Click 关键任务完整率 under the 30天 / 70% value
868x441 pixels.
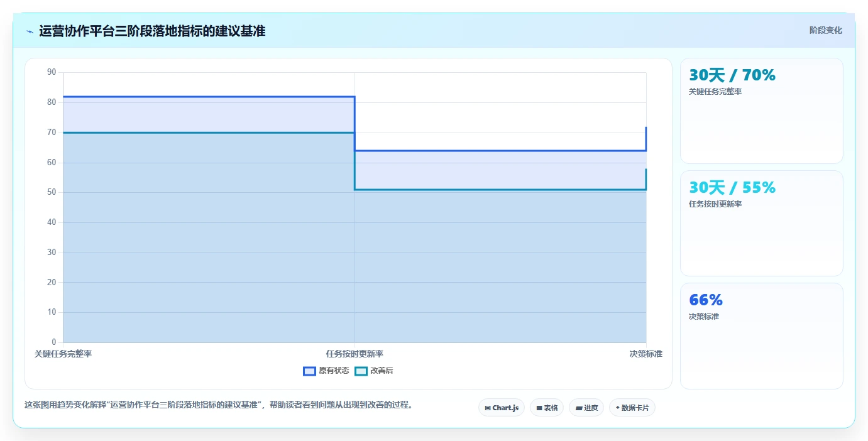click(715, 92)
